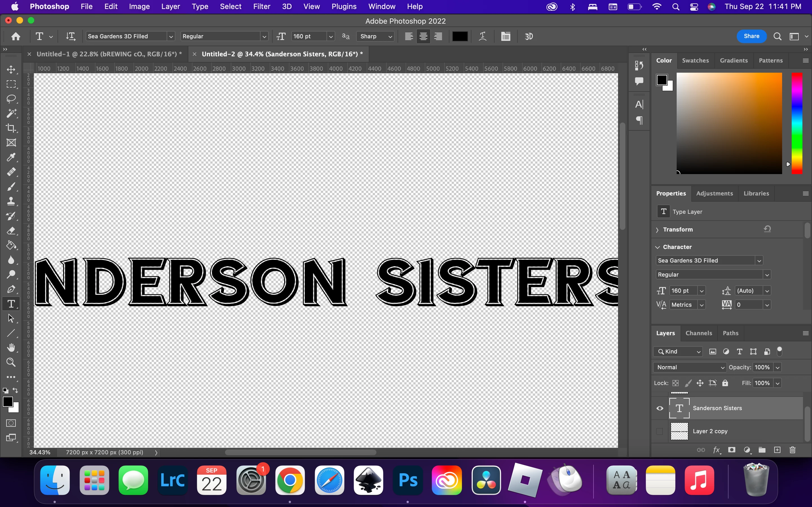Hide the Sanderson Sisters layer

(x=660, y=408)
